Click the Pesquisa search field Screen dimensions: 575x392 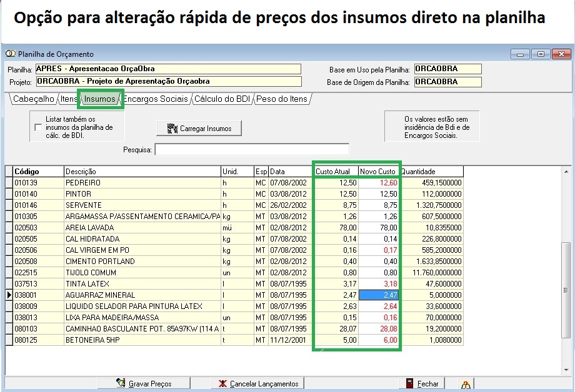pos(251,149)
